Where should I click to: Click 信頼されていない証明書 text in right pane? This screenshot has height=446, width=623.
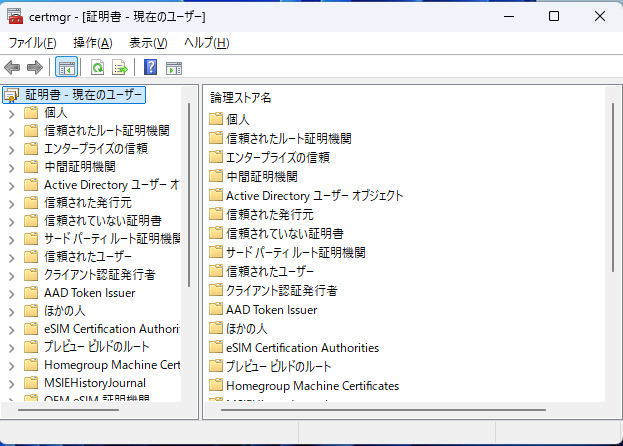pyautogui.click(x=285, y=234)
